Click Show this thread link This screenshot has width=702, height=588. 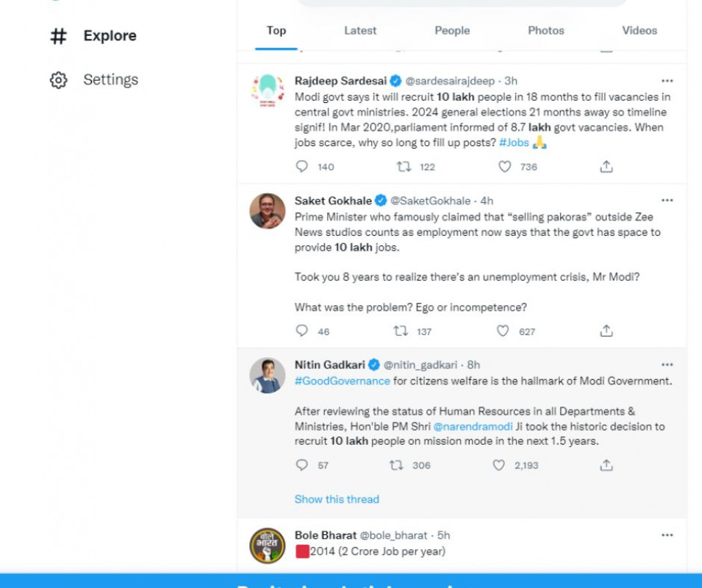337,499
